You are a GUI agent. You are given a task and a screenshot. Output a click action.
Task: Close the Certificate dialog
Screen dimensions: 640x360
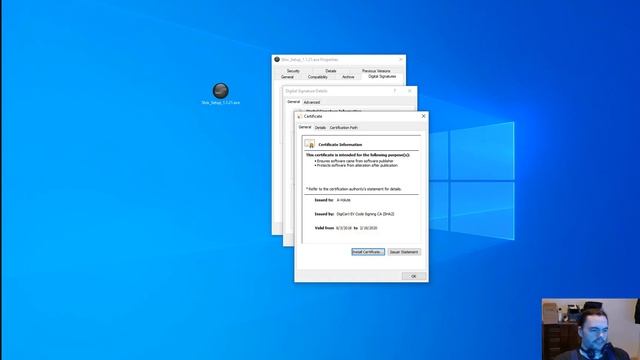click(x=423, y=116)
